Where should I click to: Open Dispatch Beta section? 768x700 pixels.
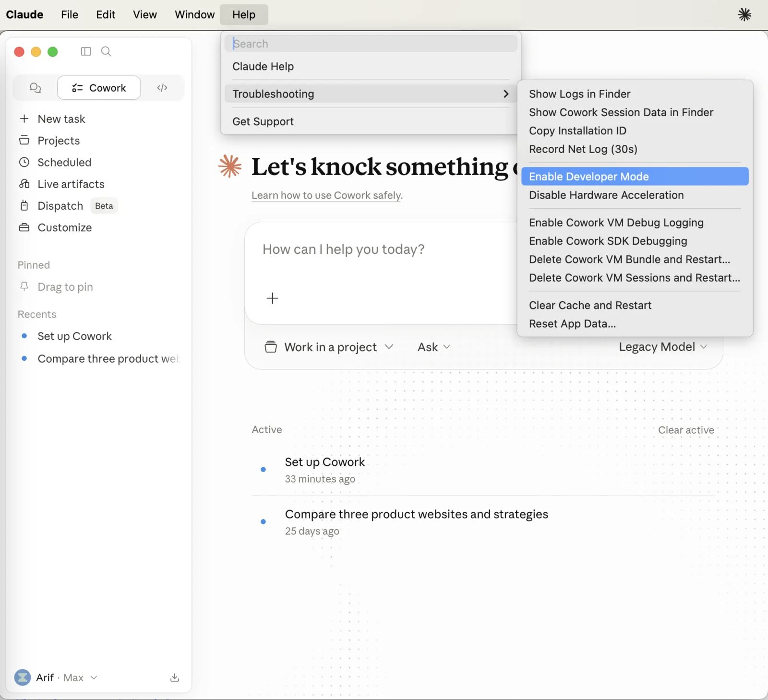pos(68,206)
